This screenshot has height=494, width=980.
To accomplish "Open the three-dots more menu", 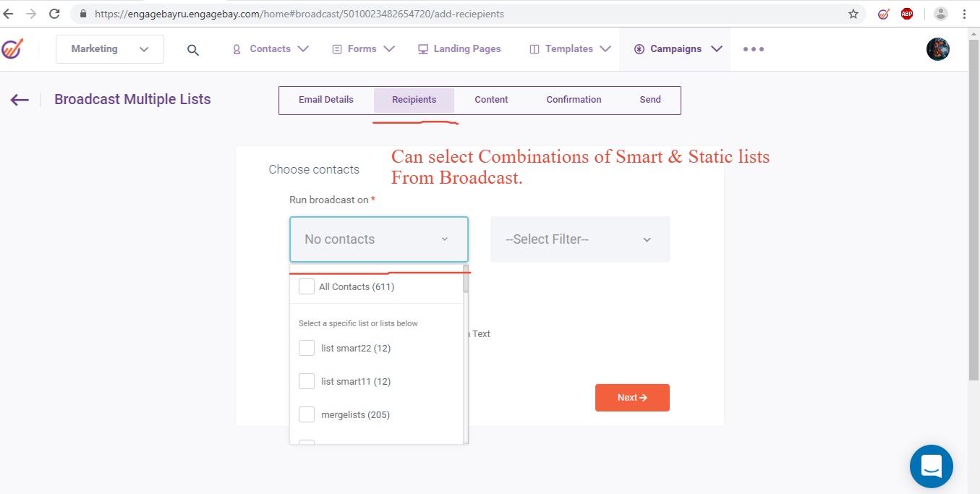I will [x=753, y=49].
